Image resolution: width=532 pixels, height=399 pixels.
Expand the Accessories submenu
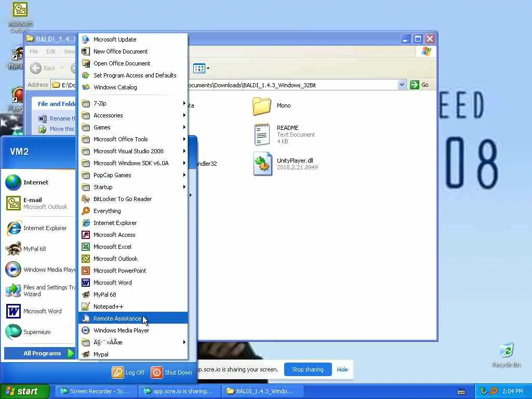click(133, 115)
